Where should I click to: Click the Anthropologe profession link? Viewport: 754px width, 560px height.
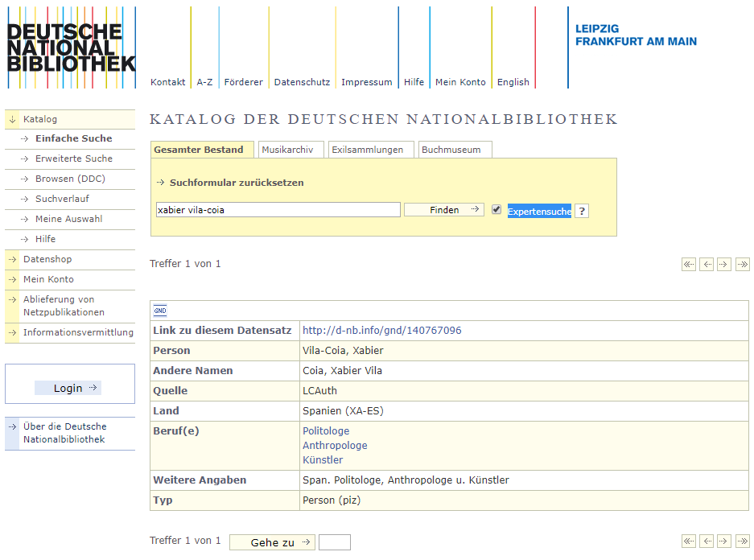point(335,446)
